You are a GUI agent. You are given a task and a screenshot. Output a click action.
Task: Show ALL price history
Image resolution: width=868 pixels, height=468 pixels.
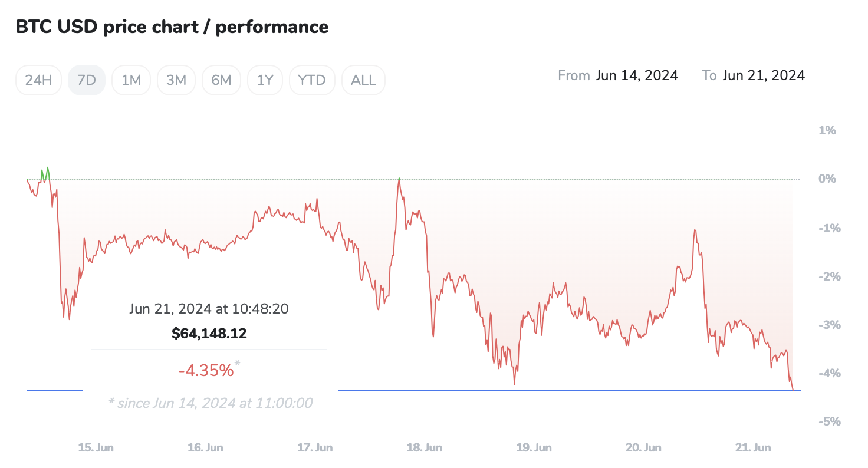[363, 80]
